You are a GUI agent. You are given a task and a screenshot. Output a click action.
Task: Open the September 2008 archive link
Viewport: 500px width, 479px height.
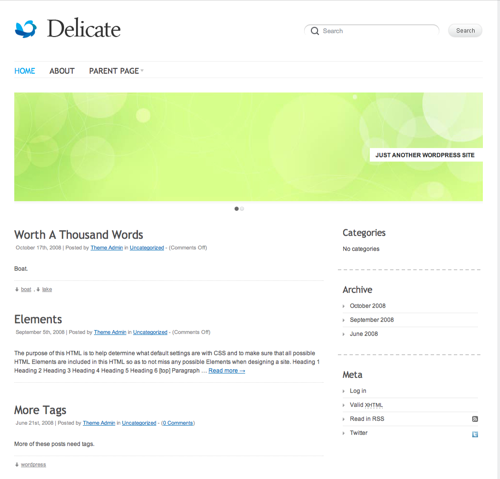click(372, 320)
